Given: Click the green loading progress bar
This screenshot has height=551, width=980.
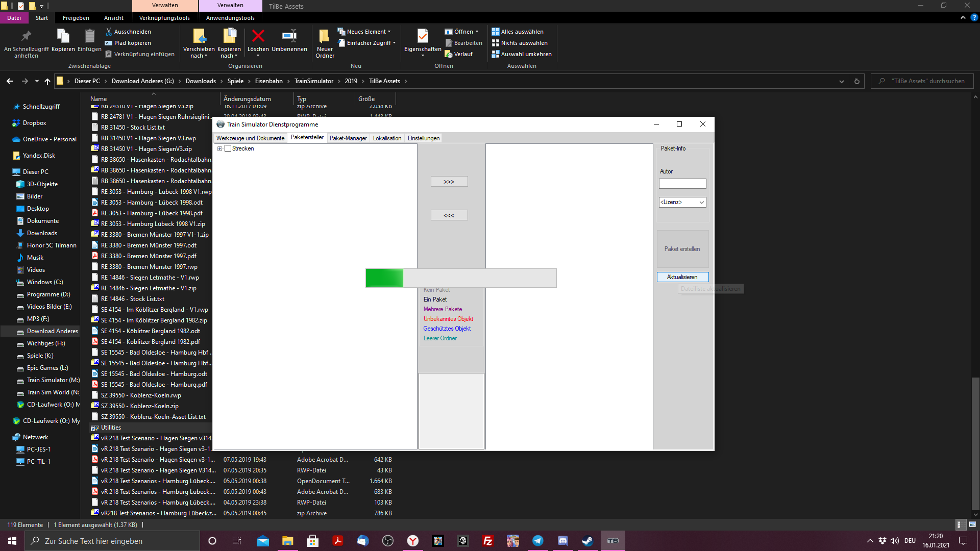Looking at the screenshot, I should pyautogui.click(x=461, y=278).
